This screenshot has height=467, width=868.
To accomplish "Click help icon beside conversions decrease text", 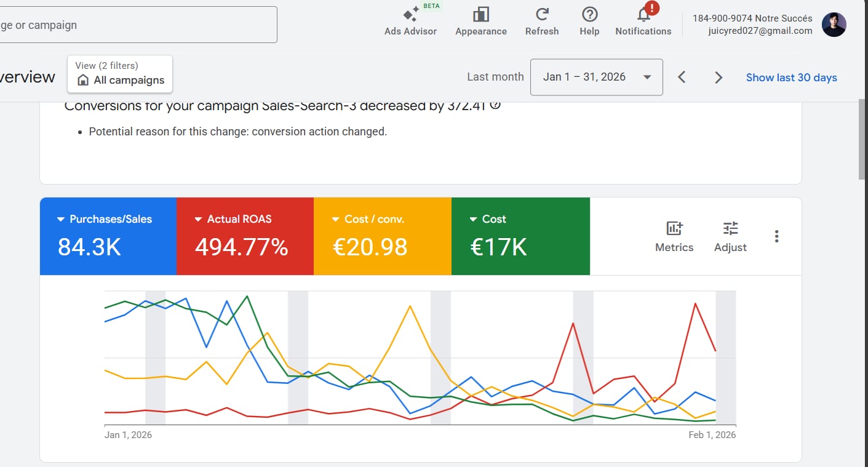I will click(495, 105).
